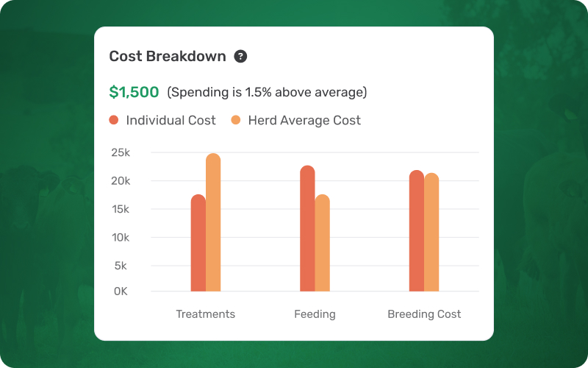588x368 pixels.
Task: Click the Breeding Cost herd average bar
Action: 431,233
